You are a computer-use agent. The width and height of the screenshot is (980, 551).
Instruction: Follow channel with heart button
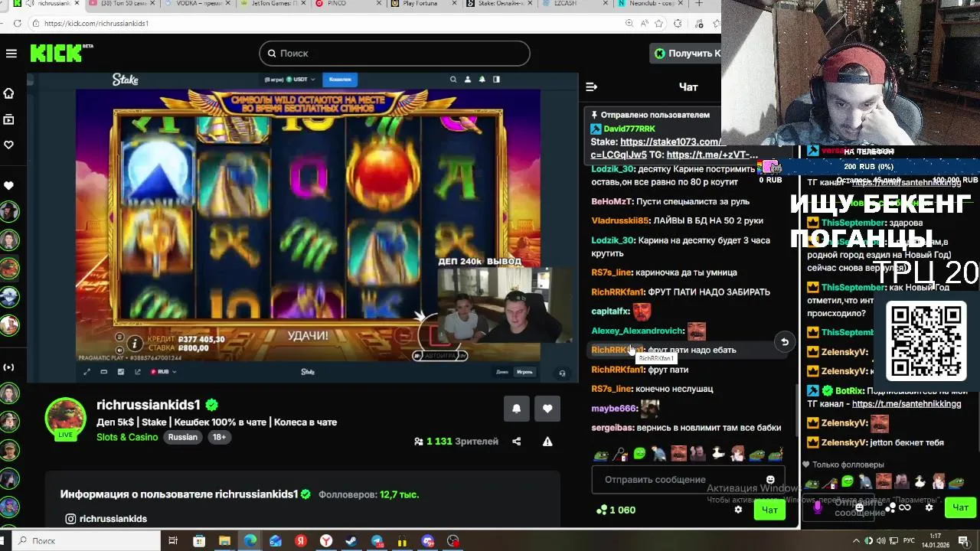pos(547,409)
